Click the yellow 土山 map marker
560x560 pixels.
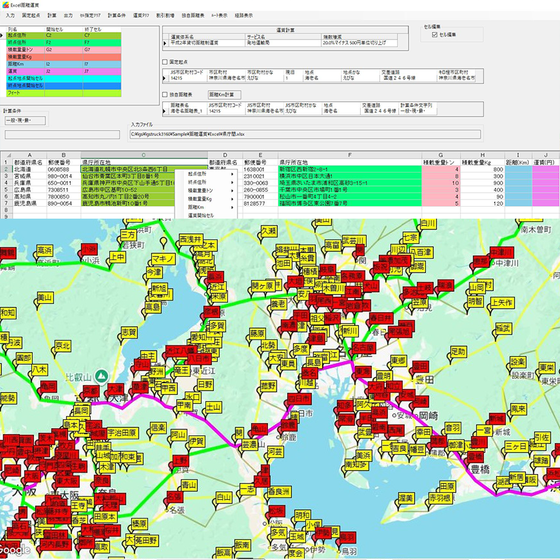pos(213,407)
